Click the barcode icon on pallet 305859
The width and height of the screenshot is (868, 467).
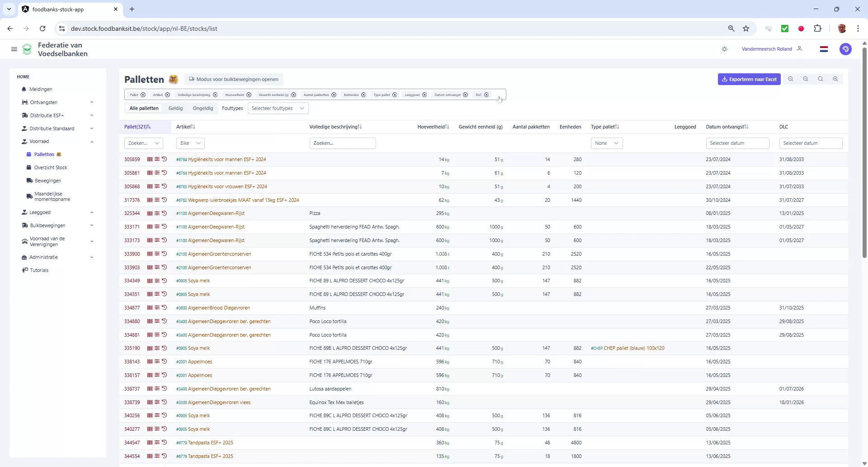(149, 159)
